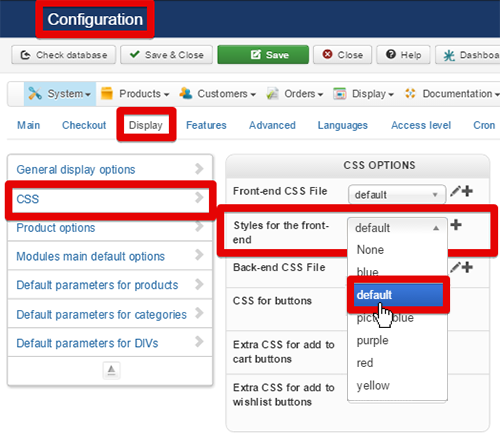Click the checkmark Save & Close icon
Viewport: 500px width, 438px height.
pos(134,54)
